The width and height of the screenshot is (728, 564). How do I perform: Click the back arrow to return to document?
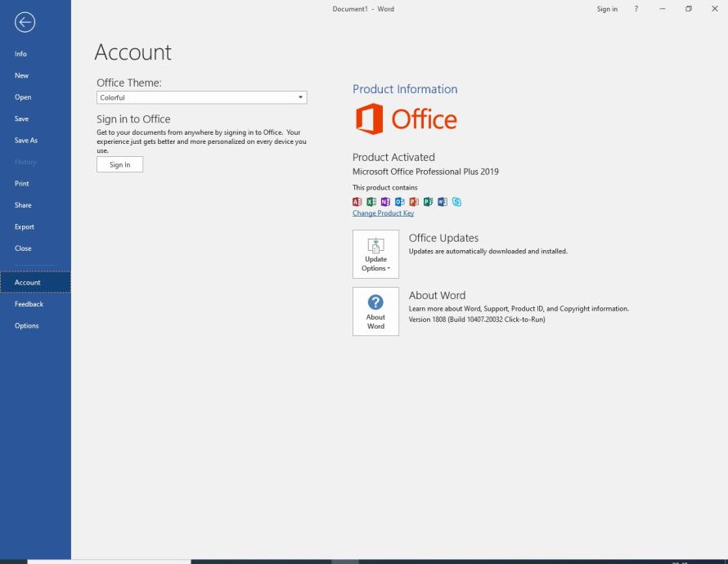(25, 22)
